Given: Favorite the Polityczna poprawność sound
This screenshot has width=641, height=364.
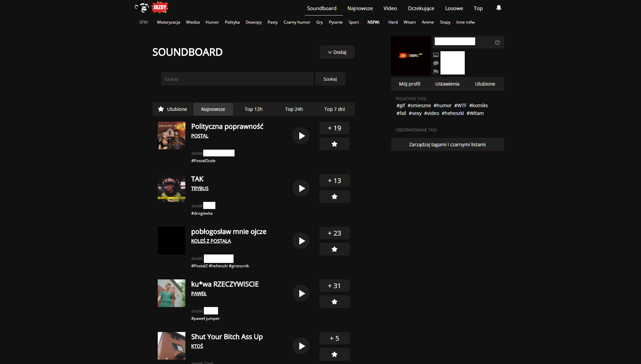Looking at the screenshot, I should coord(335,144).
